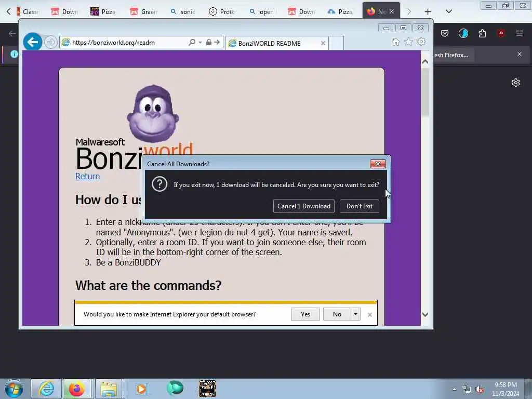Open the address bar dropdown arrow in IE
532x399 pixels.
coord(200,43)
